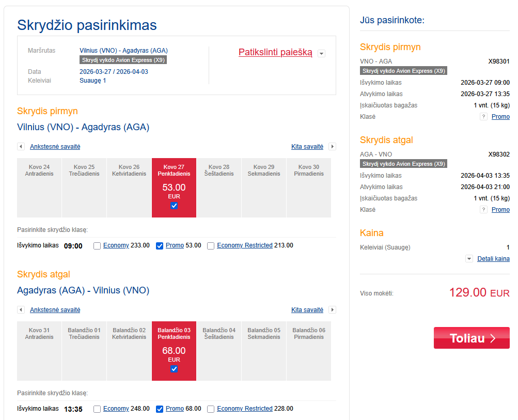The image size is (518, 420).
Task: Click next week arrow icon for outbound flight
Action: click(x=333, y=147)
